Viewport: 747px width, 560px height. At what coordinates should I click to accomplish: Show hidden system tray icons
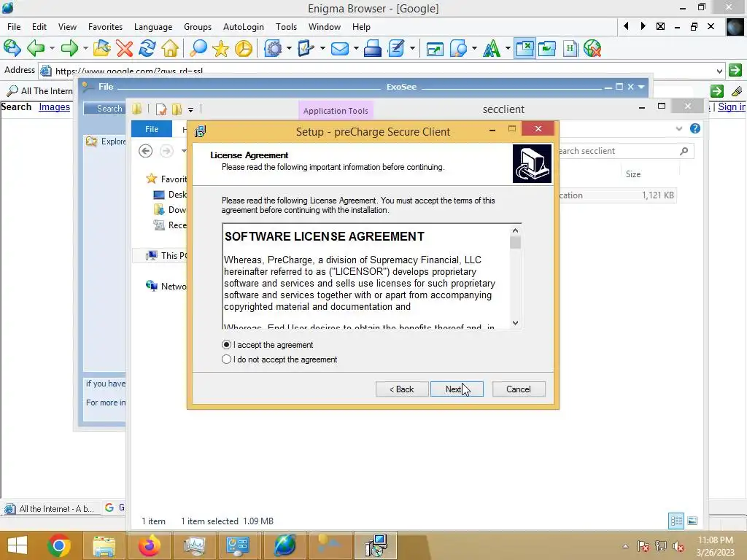click(x=625, y=546)
